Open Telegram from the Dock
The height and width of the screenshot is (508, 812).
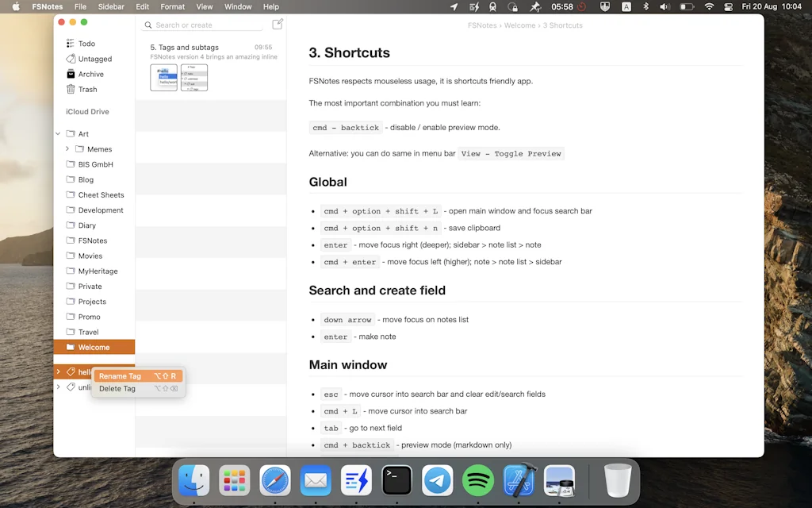pyautogui.click(x=437, y=480)
